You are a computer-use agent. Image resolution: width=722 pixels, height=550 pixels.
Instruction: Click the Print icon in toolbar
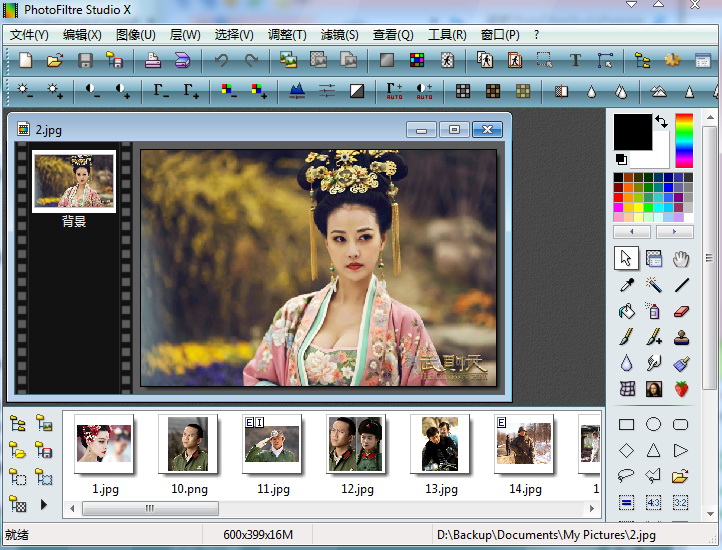(152, 60)
